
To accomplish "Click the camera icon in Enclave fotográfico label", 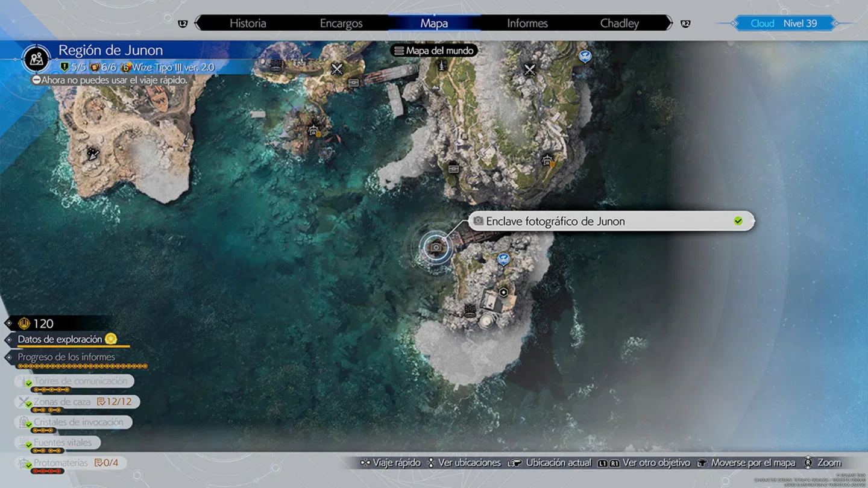I will coord(478,221).
